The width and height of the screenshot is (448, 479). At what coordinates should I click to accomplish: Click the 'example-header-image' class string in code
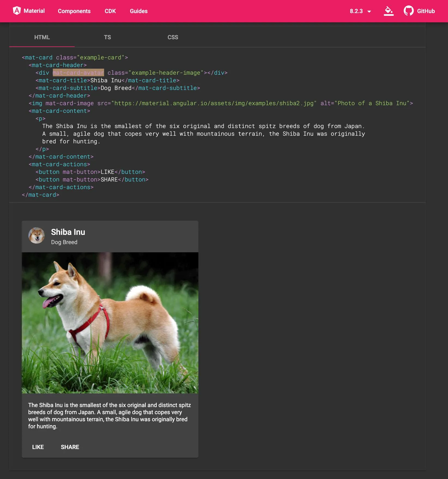166,73
